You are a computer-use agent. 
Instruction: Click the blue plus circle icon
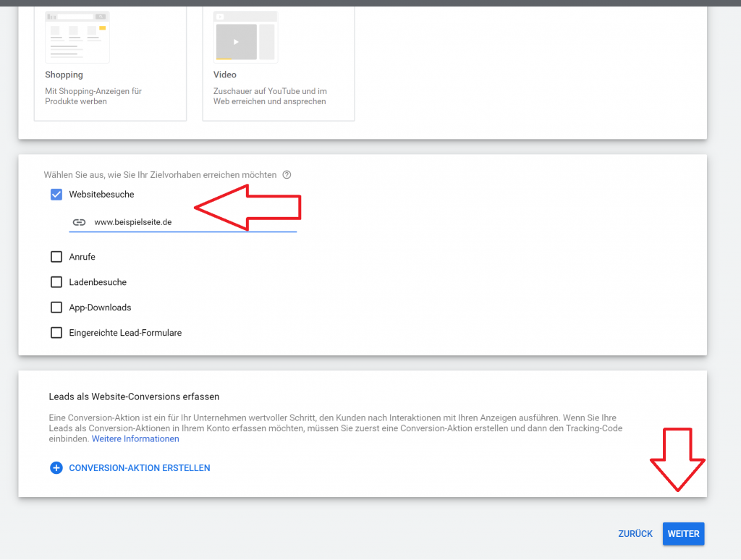click(56, 468)
